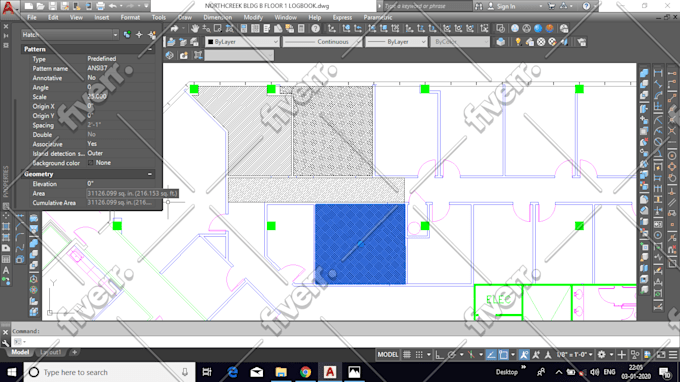Open File Explorer from the taskbar
Image resolution: width=680 pixels, height=382 pixels.
coord(281,372)
